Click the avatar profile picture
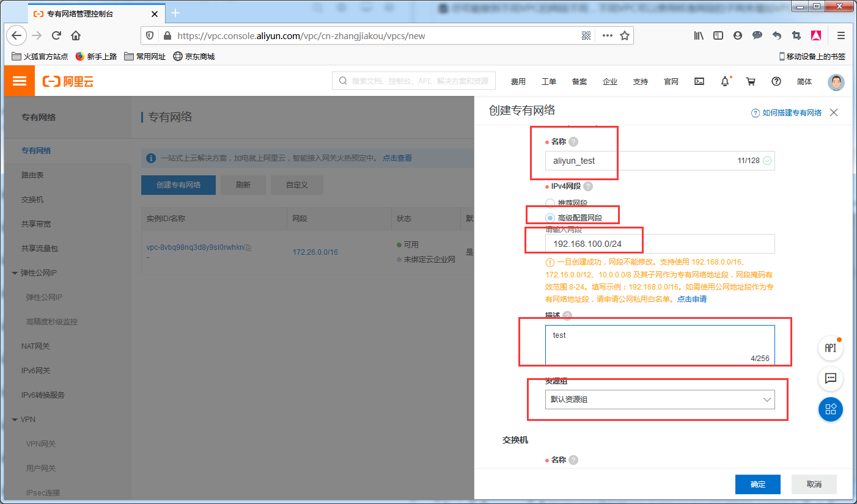This screenshot has width=857, height=504. pos(835,81)
